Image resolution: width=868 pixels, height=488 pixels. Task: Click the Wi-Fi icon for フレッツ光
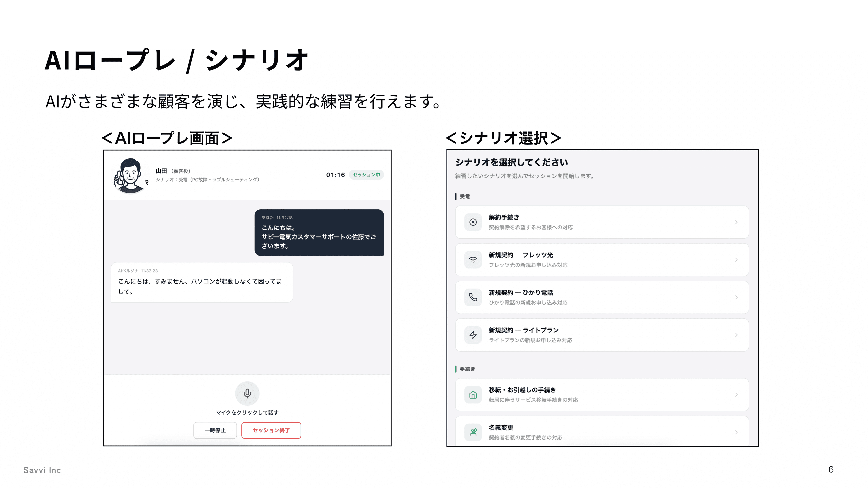point(473,260)
